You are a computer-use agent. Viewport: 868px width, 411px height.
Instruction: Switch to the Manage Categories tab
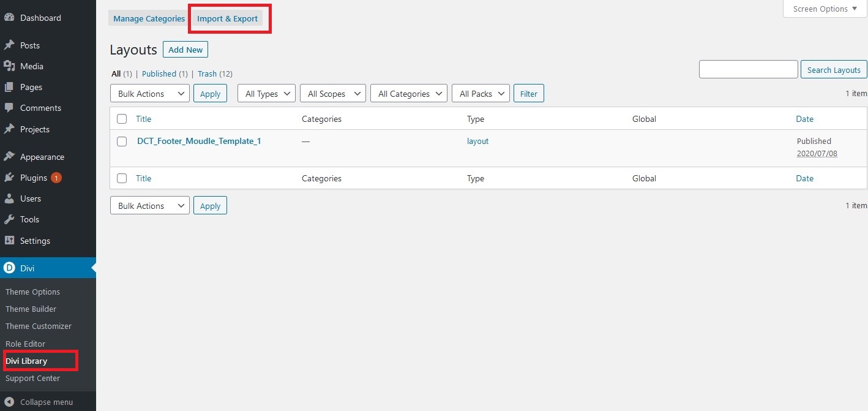click(x=149, y=18)
